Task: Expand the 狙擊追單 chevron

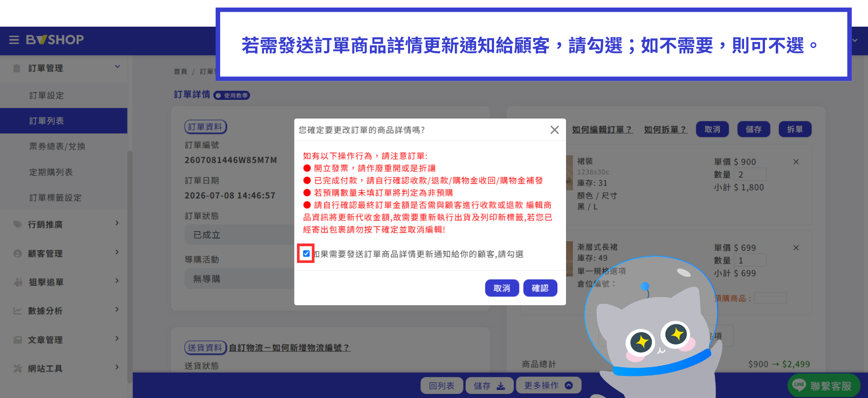Action: click(117, 281)
